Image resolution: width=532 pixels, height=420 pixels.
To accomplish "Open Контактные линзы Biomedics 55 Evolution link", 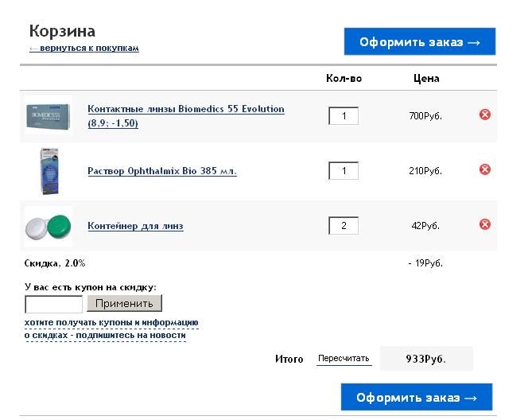I will point(185,109).
